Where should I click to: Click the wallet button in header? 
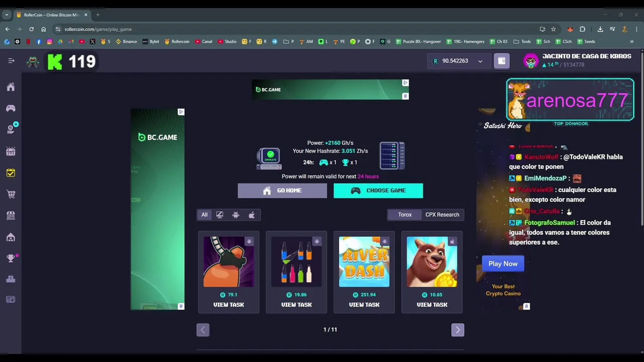[x=502, y=61]
